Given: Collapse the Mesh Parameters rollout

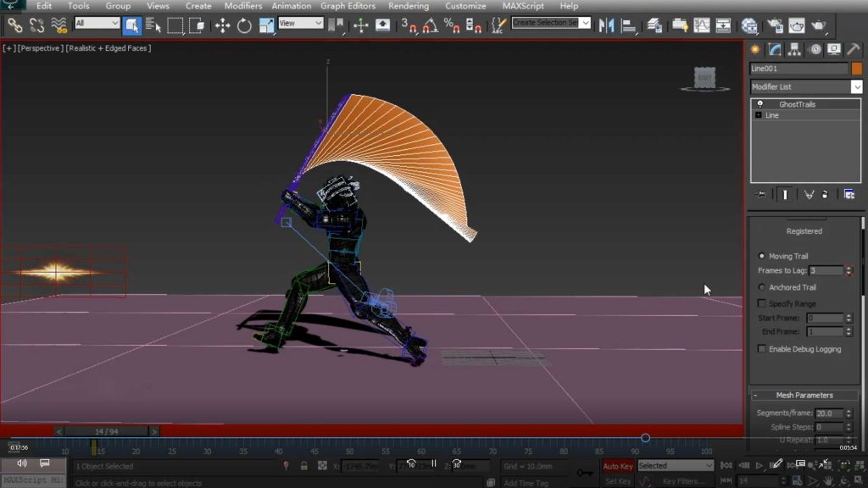Looking at the screenshot, I should [804, 395].
